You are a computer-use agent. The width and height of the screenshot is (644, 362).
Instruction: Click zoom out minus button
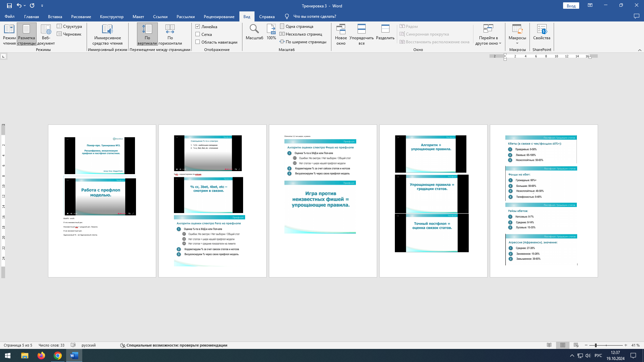point(586,345)
